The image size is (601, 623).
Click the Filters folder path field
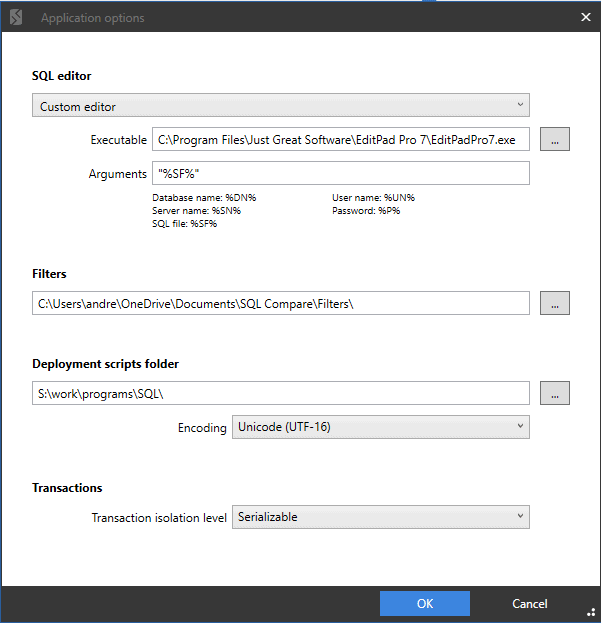coord(281,303)
